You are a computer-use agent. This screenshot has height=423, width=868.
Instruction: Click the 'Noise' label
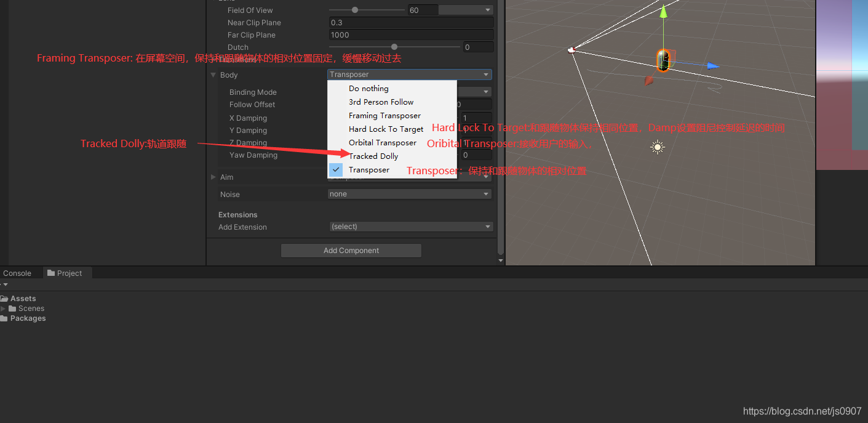pos(230,195)
